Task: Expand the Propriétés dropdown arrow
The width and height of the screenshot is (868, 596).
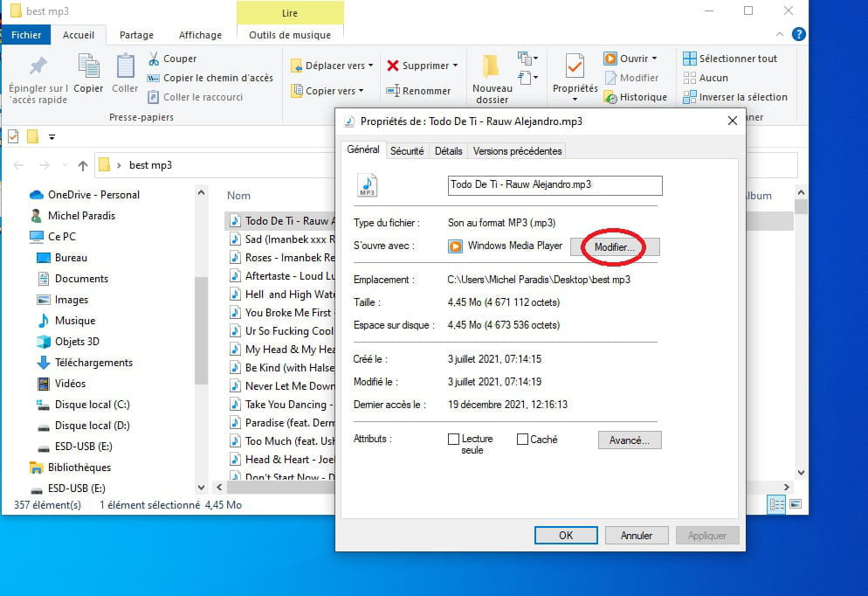Action: pyautogui.click(x=575, y=99)
